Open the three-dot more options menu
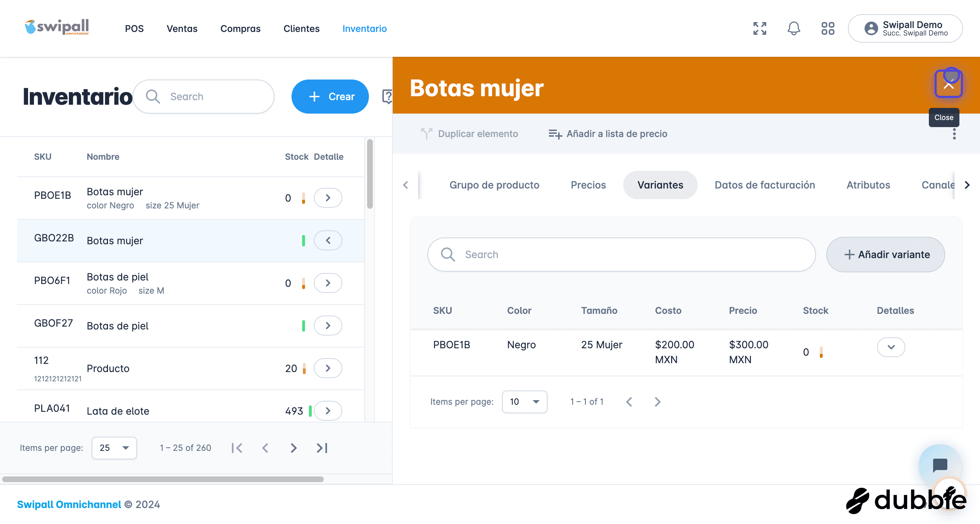 [x=954, y=134]
